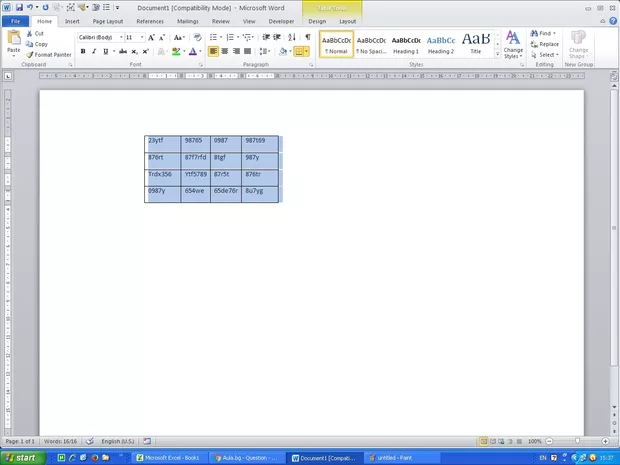The height and width of the screenshot is (465, 620).
Task: Apply Italic formatting to the text
Action: tap(95, 51)
